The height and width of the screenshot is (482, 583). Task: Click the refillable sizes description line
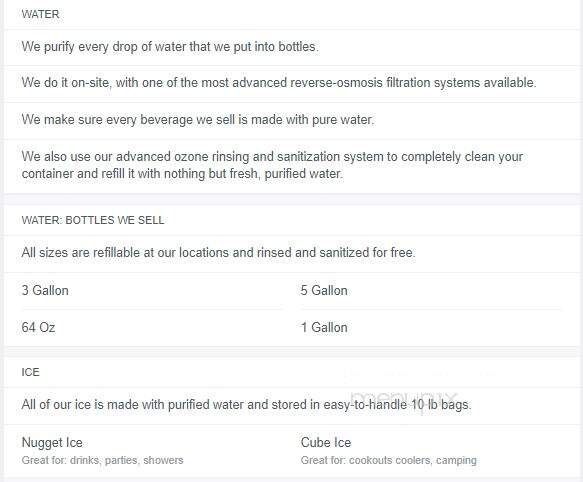click(x=218, y=253)
